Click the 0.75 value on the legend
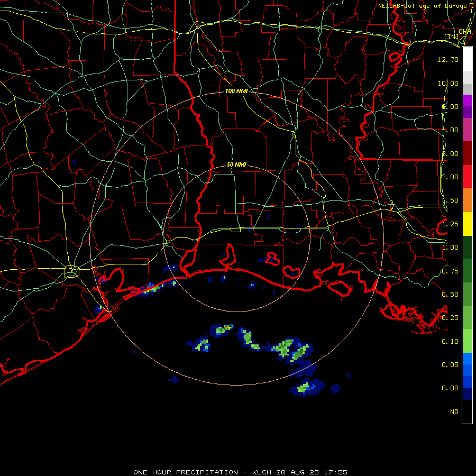Image resolution: width=476 pixels, height=476 pixels. 450,271
